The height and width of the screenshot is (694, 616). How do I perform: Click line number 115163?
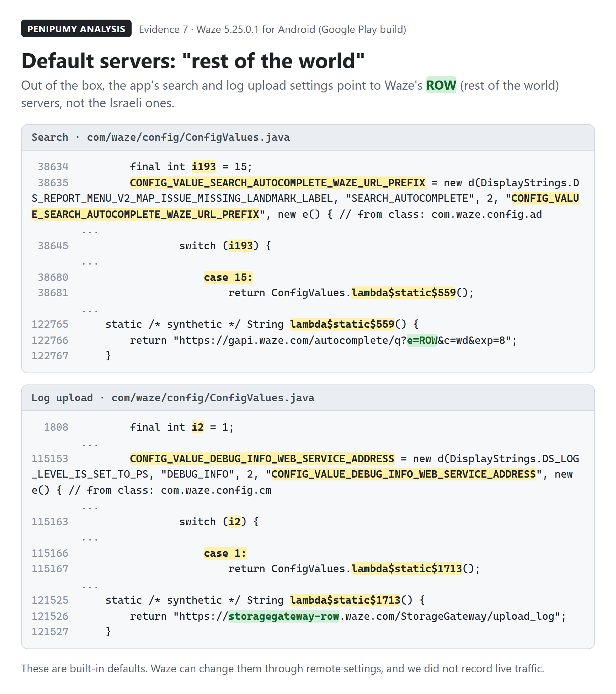(x=50, y=522)
